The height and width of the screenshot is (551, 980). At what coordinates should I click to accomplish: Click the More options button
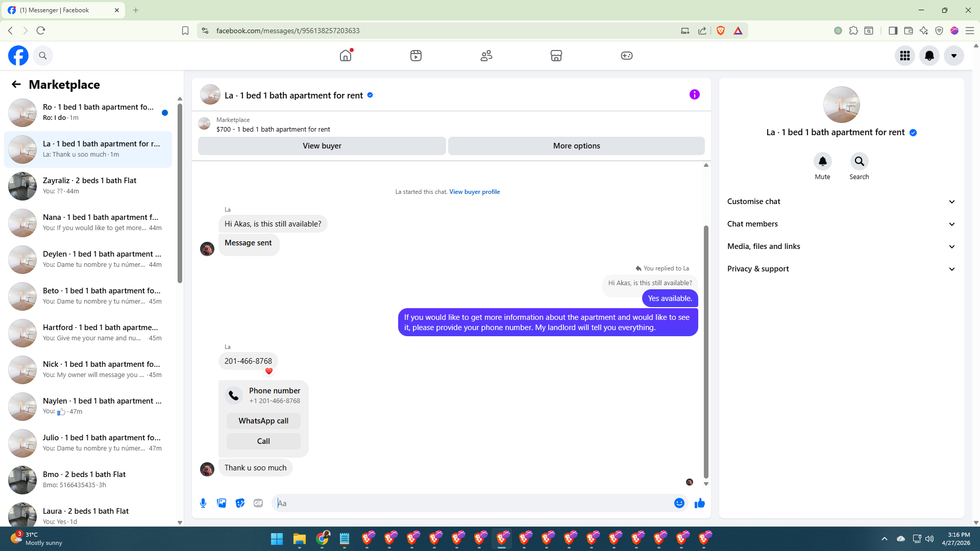point(576,146)
